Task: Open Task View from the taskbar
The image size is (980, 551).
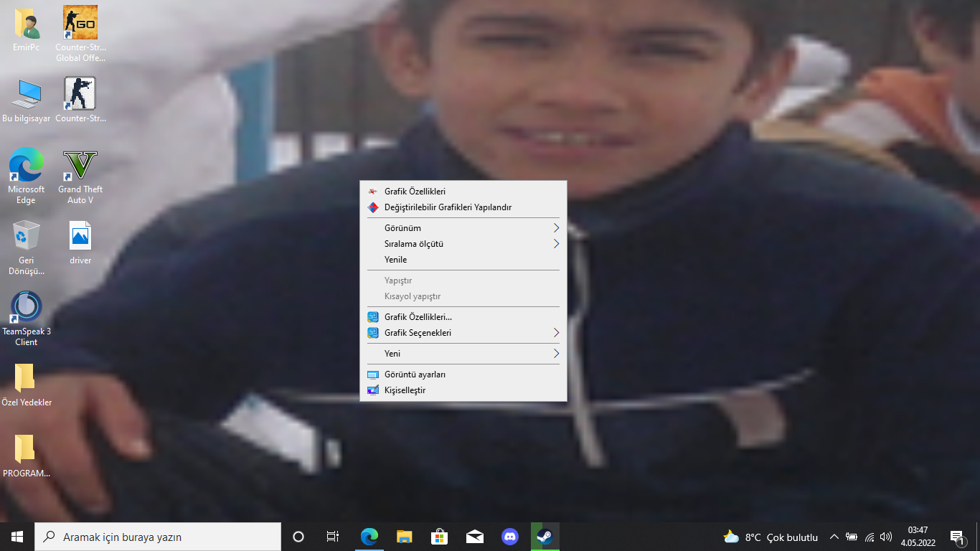Action: pos(333,537)
